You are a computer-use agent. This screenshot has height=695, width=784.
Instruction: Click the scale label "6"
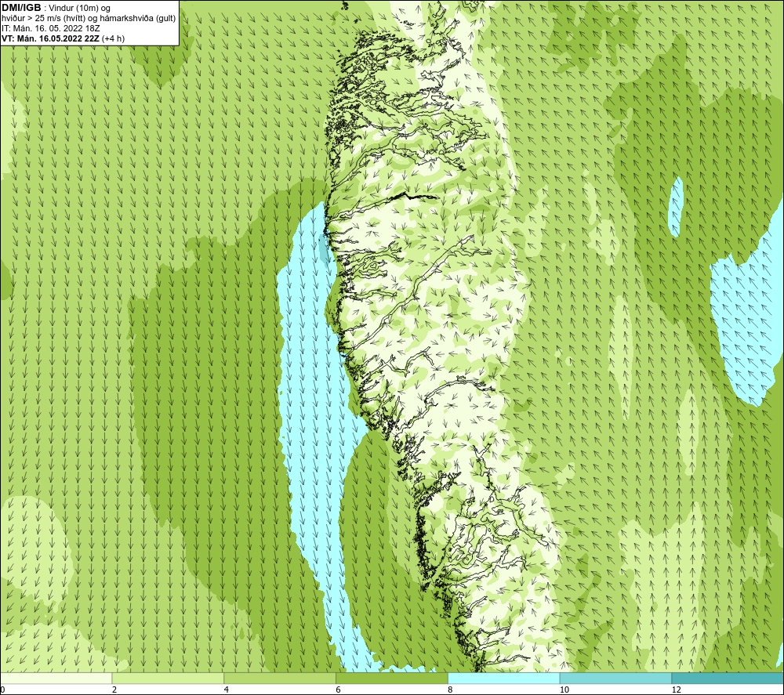coord(339,690)
